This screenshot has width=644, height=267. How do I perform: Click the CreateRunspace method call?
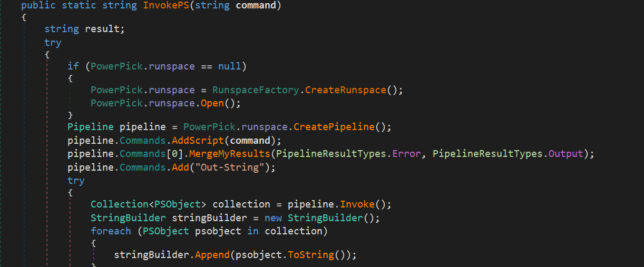pyautogui.click(x=346, y=90)
